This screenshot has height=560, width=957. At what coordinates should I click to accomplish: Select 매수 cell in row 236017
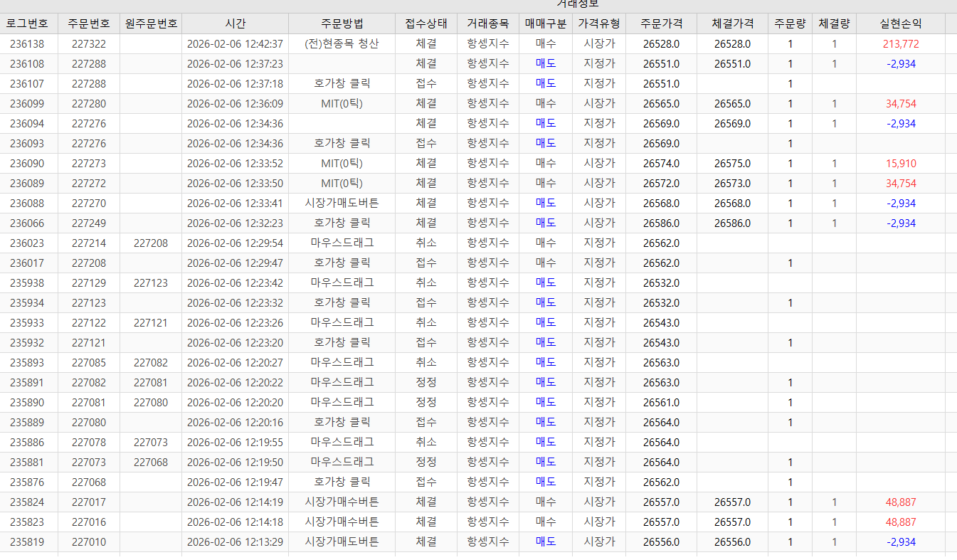click(x=546, y=263)
